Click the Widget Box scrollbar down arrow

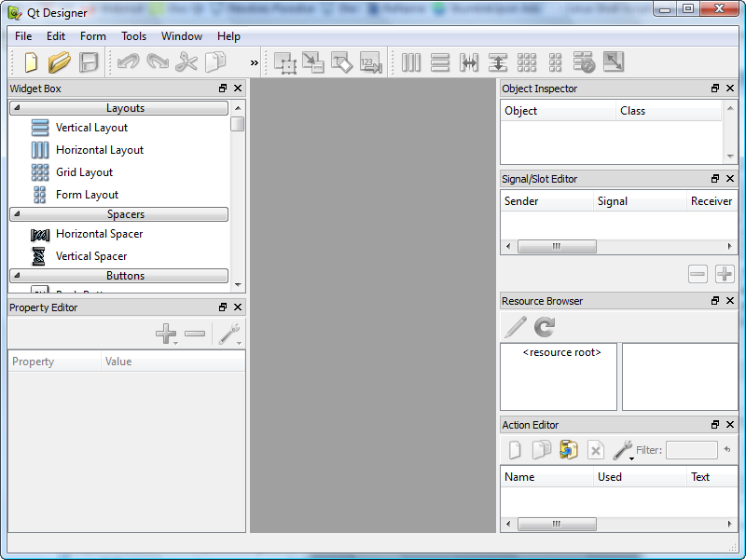coord(238,285)
